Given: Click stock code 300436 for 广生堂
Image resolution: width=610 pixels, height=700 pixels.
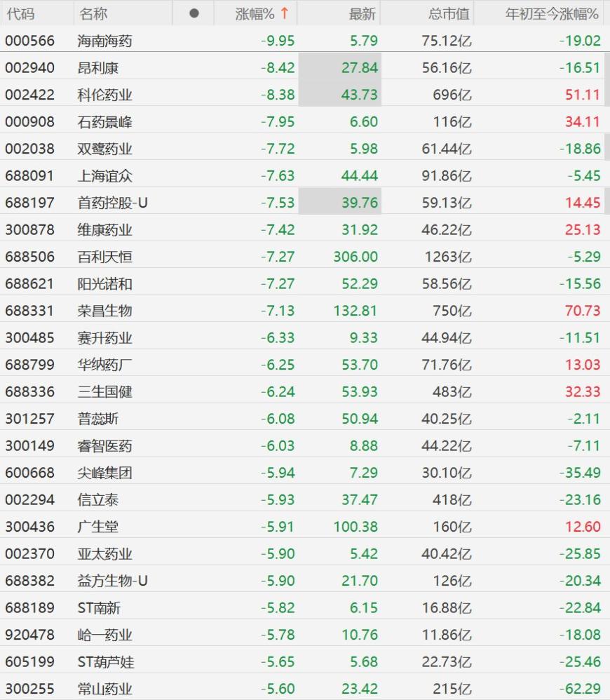Looking at the screenshot, I should (30, 527).
